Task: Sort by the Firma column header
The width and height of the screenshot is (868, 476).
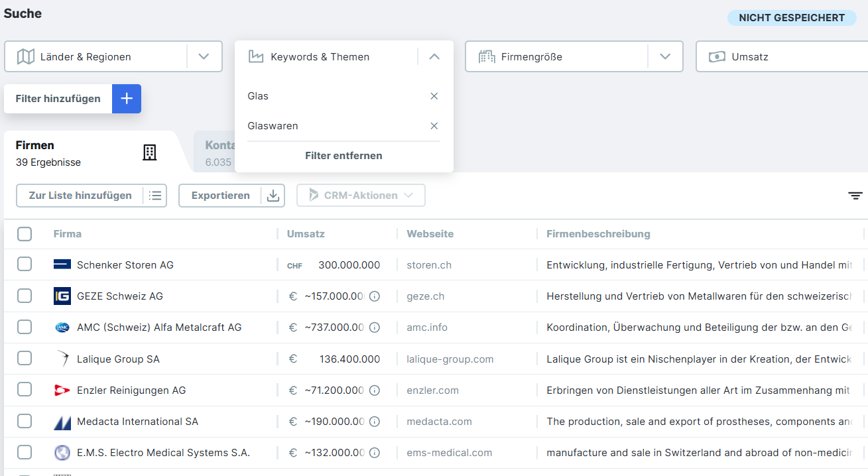Action: [x=68, y=234]
